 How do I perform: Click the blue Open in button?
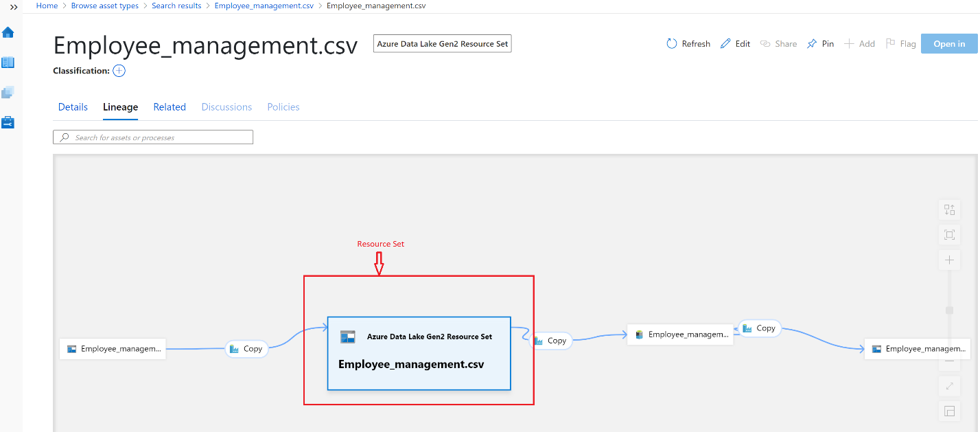coord(949,44)
